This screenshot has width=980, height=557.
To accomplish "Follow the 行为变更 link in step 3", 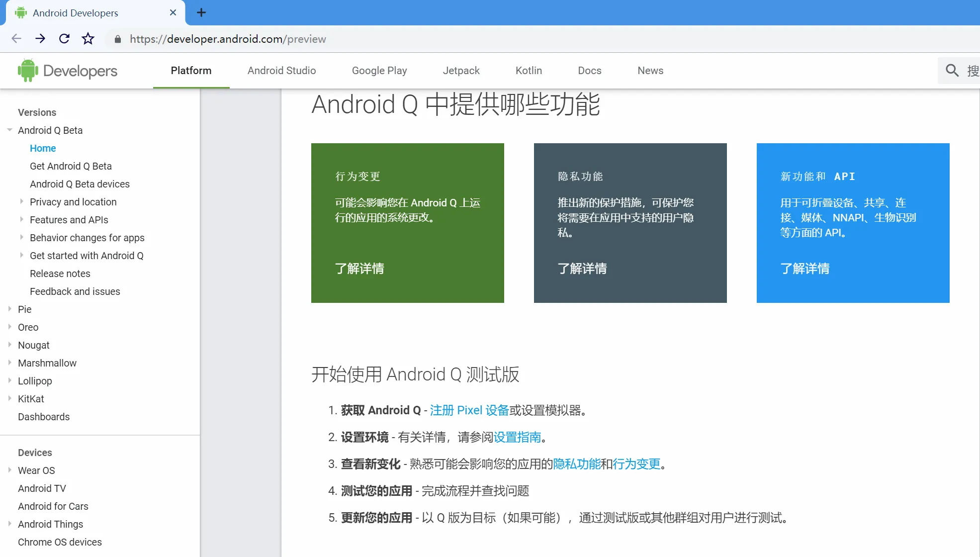I will point(636,464).
